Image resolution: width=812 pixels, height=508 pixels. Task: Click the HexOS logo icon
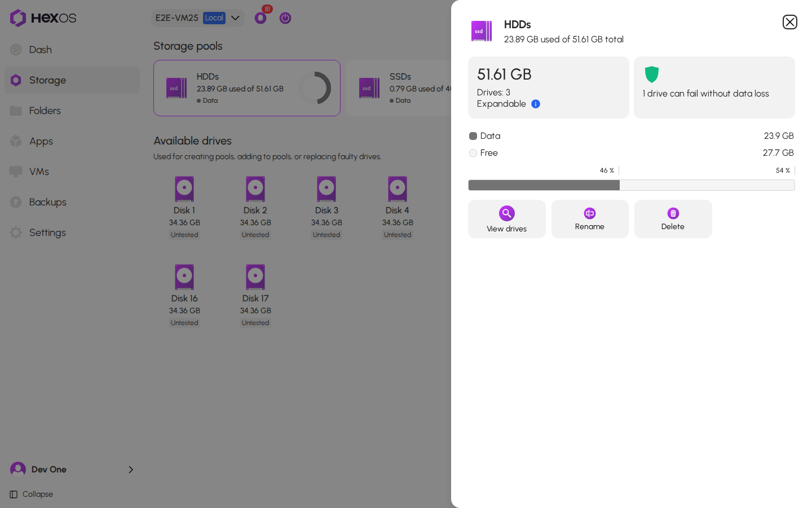click(x=18, y=18)
